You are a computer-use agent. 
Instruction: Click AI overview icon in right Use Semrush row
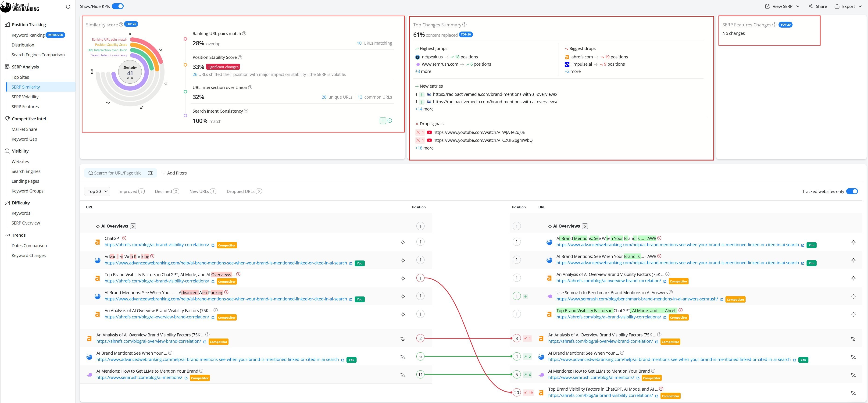pos(854,296)
